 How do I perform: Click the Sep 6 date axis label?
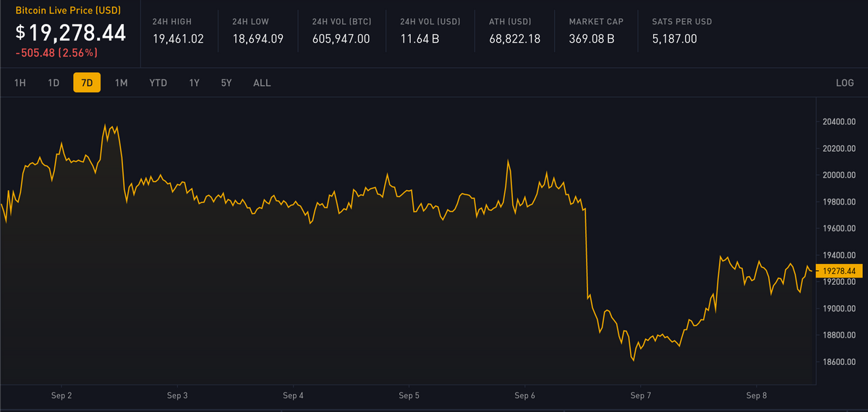click(x=524, y=395)
